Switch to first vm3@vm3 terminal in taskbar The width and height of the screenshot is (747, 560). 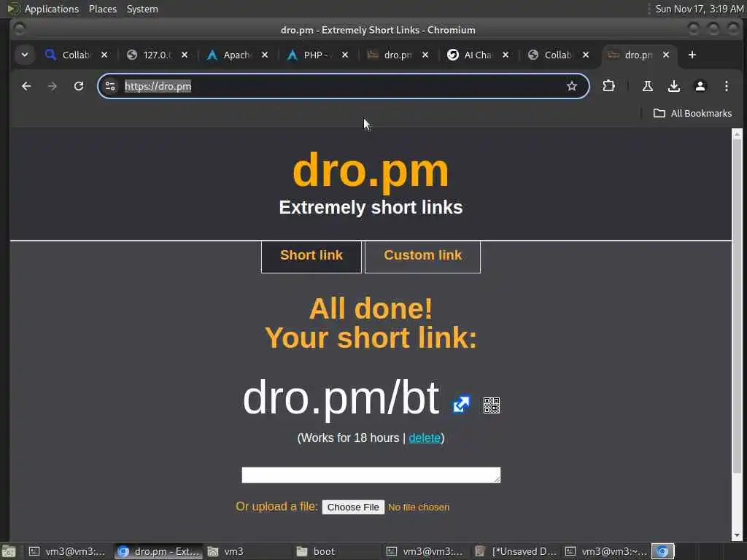66,551
